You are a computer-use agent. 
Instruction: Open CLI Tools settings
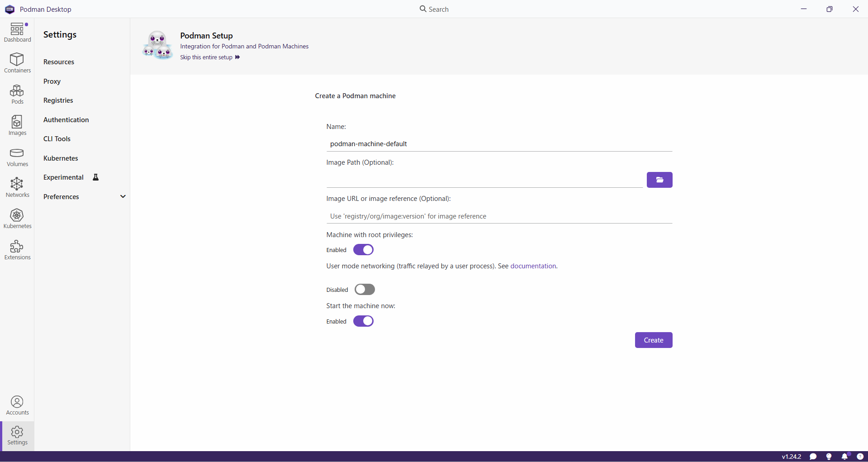pos(57,139)
